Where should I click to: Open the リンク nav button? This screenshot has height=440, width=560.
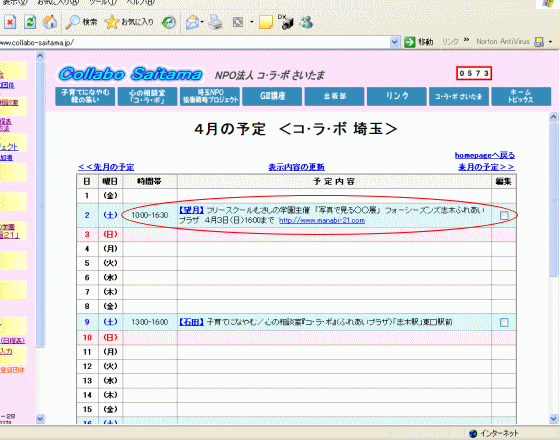(397, 96)
